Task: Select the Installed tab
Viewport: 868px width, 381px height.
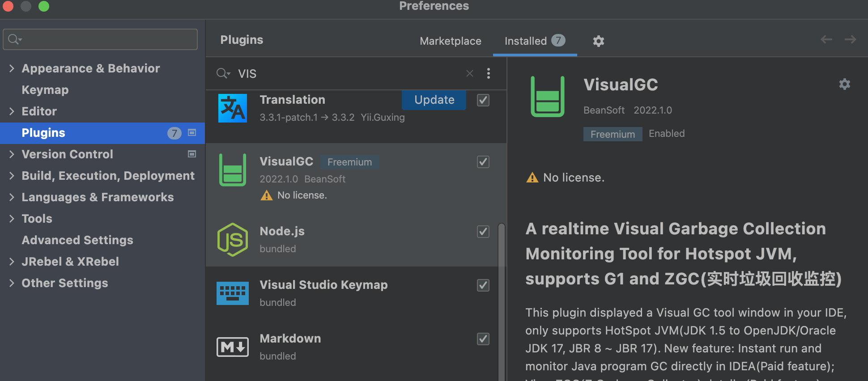Action: [535, 41]
